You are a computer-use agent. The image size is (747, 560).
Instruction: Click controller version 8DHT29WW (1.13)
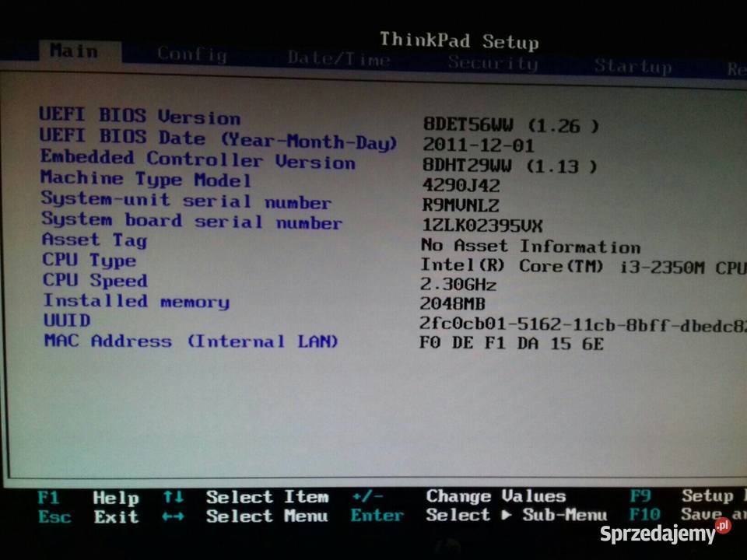(x=509, y=166)
